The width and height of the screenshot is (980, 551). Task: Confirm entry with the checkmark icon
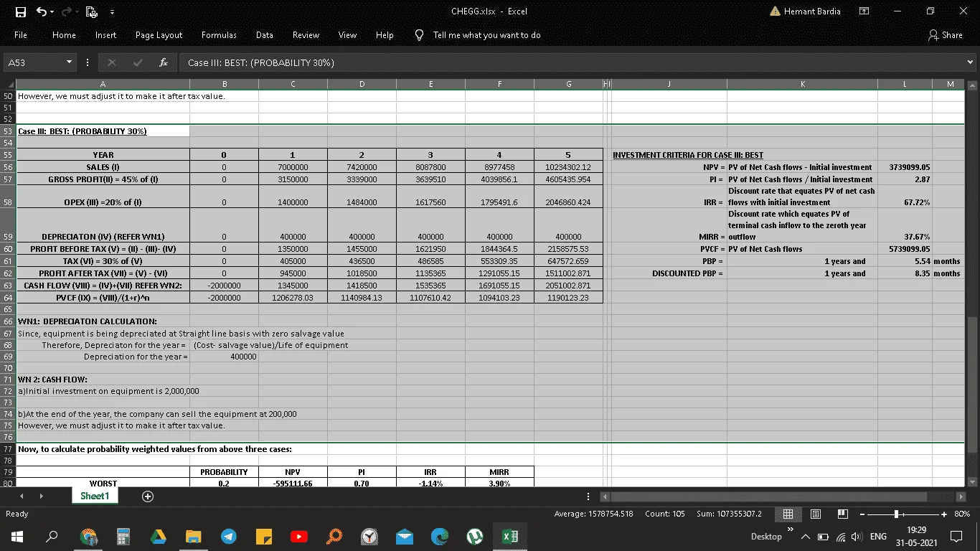pos(138,62)
